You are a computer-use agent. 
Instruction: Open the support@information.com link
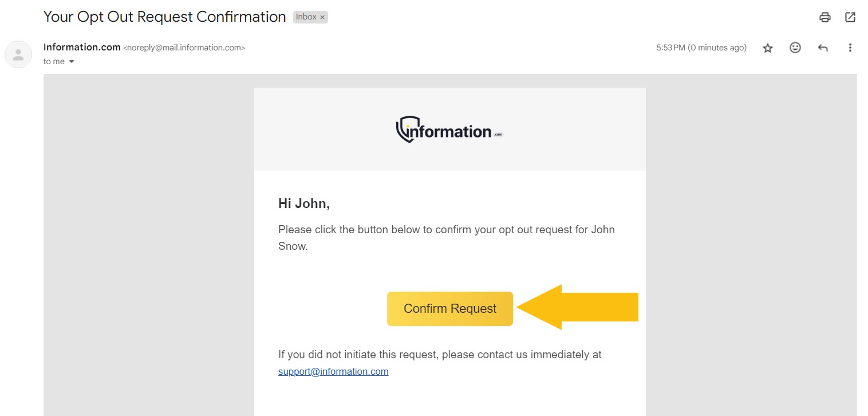333,371
